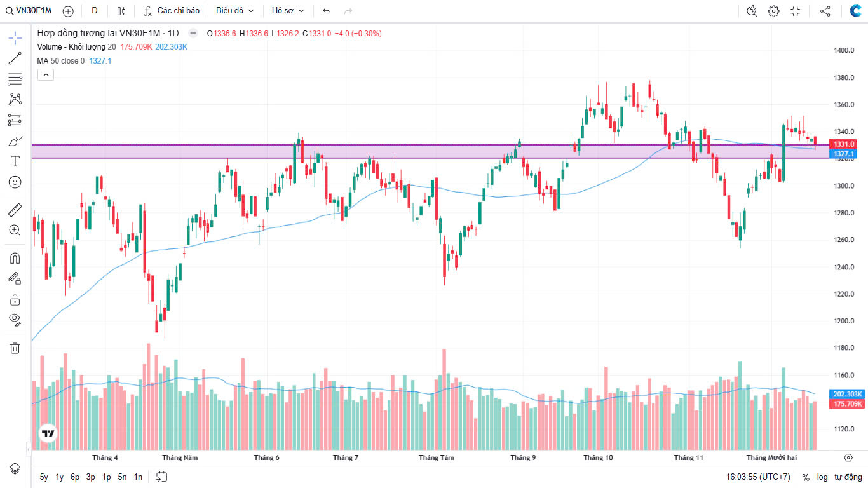Screen dimensions: 868x488
Task: Add symbol to compare with plus icon
Action: coord(68,11)
